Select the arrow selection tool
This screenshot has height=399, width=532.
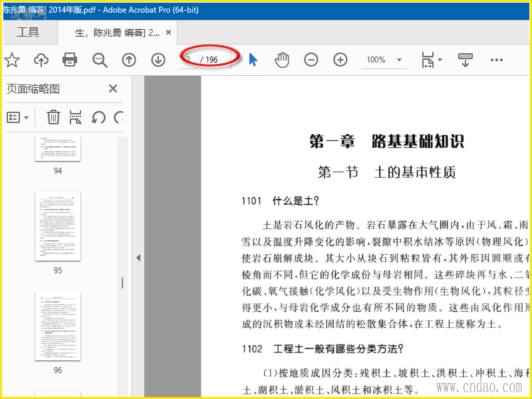coord(253,60)
